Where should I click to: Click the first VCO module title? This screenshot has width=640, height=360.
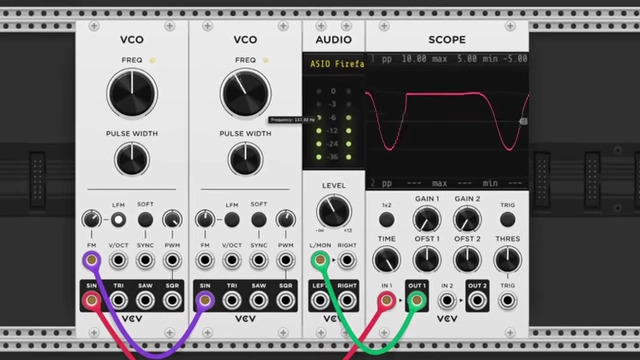(132, 40)
